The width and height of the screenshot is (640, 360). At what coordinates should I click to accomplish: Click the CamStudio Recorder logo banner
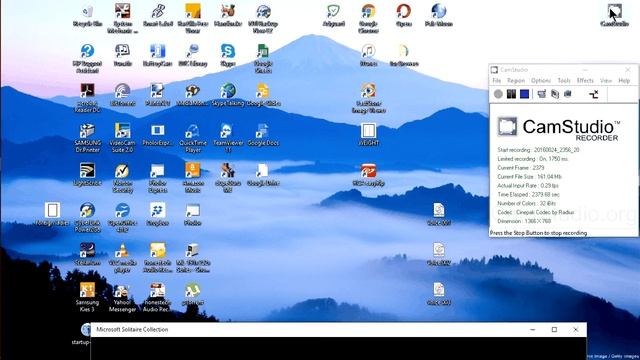click(558, 128)
